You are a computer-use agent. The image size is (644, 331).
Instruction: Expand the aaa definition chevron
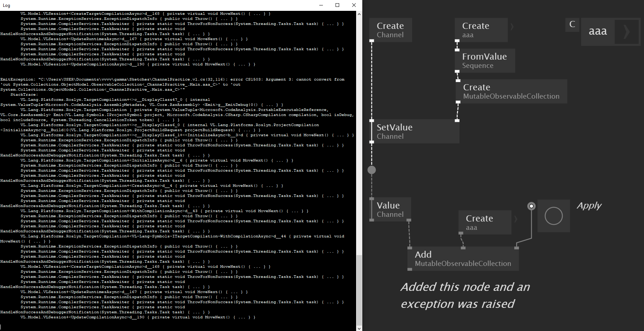627,32
